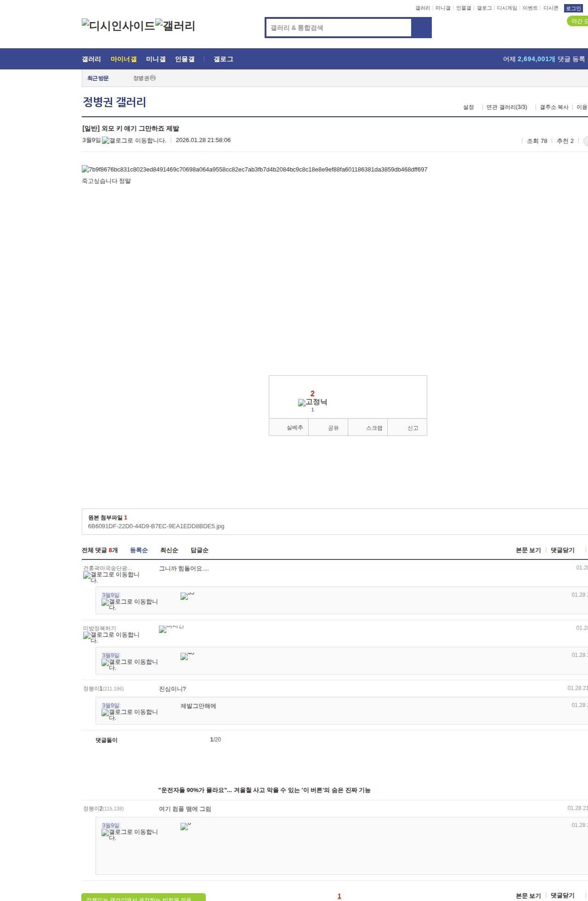Click the 갤러리 logo image beside 디시인사이드
The height and width of the screenshot is (901, 588).
(x=175, y=25)
